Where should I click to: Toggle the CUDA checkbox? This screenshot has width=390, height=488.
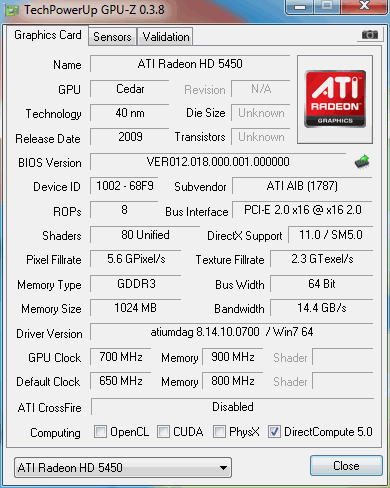[163, 431]
